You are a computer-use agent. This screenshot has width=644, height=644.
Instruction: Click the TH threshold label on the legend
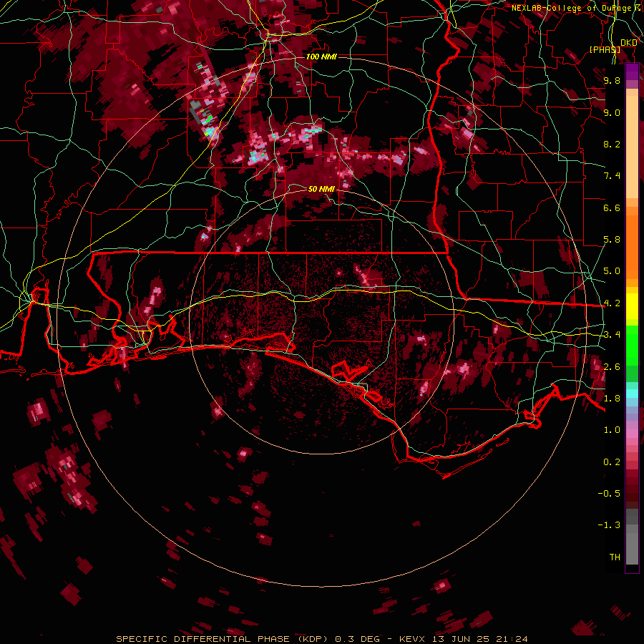click(x=615, y=557)
